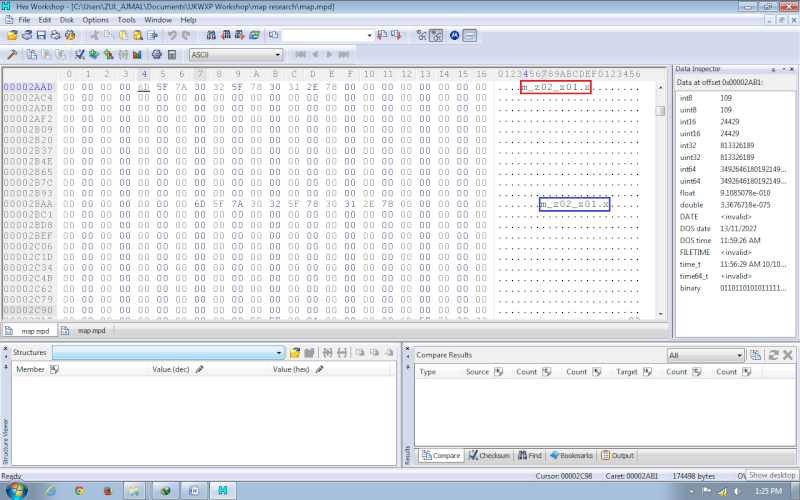Click the Redo arrow icon
This screenshot has height=500, width=800.
[186, 35]
